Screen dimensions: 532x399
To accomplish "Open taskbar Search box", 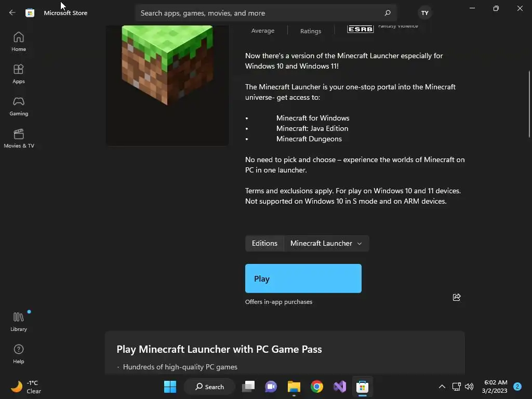I will [210, 387].
